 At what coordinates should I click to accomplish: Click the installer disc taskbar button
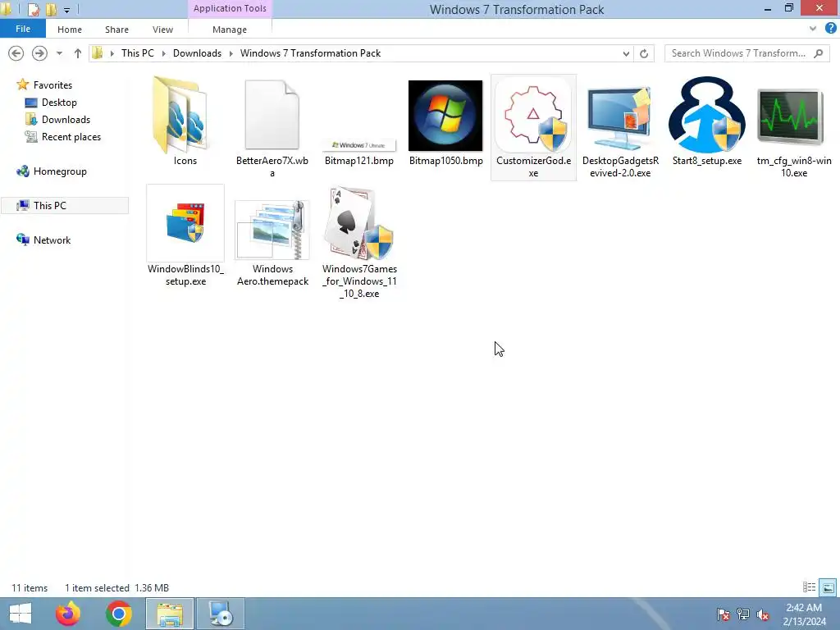(220, 614)
